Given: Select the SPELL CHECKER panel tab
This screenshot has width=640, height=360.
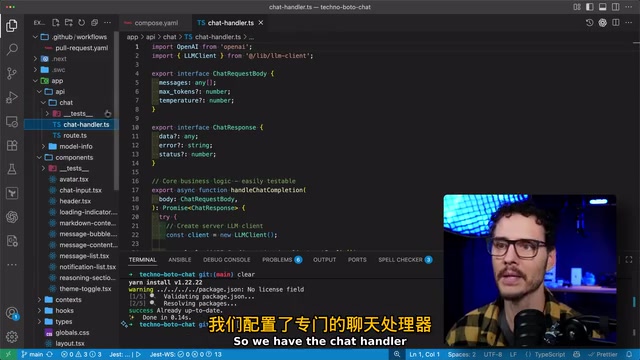Looking at the screenshot, I should tap(405, 260).
